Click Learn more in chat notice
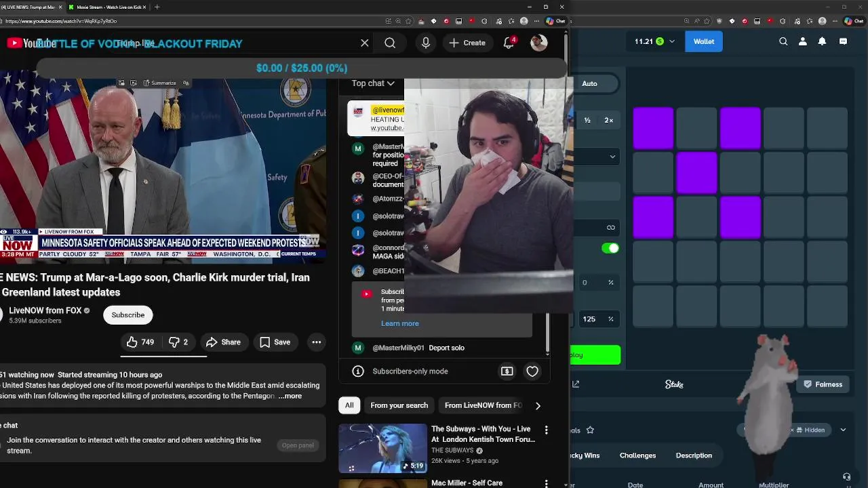868x488 pixels. click(400, 323)
